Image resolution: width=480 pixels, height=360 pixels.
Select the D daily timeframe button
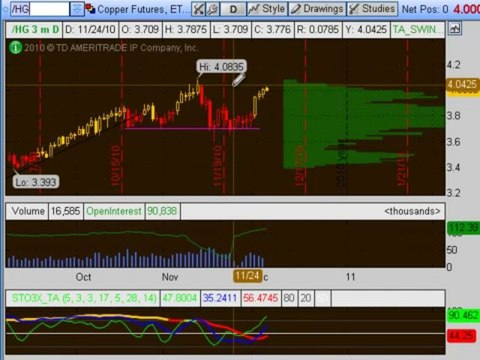[x=233, y=9]
